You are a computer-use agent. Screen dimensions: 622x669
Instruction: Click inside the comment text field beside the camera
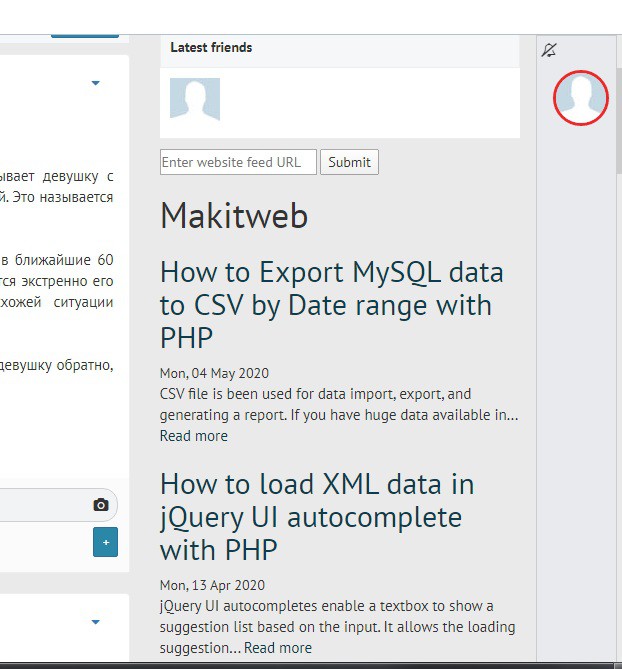40,505
